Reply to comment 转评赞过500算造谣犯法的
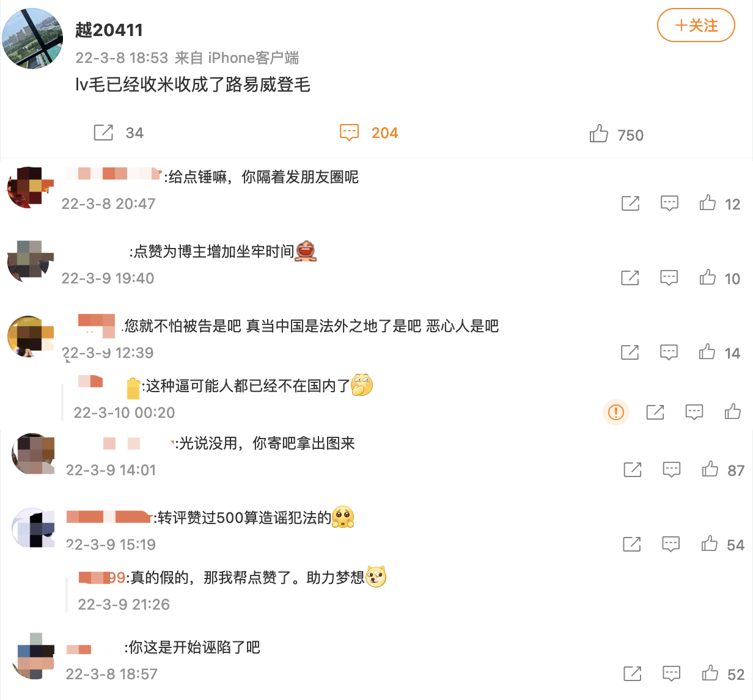The width and height of the screenshot is (753, 700). 671,544
